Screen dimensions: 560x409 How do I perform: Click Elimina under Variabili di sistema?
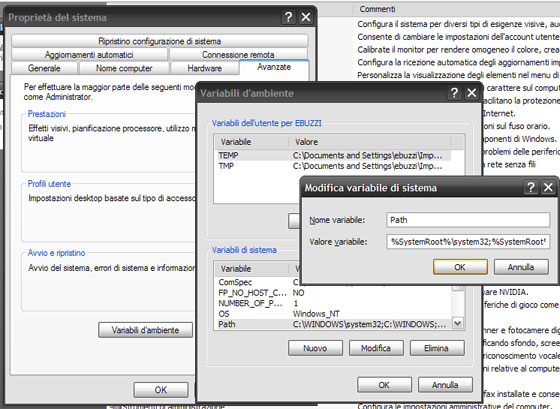click(x=437, y=348)
